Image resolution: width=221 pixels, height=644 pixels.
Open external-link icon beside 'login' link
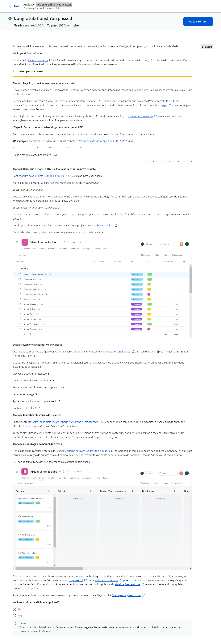click(170, 105)
